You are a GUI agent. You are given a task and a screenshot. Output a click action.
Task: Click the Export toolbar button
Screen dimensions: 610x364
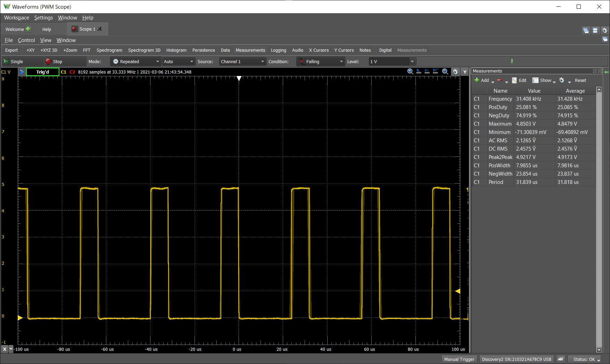(x=11, y=50)
